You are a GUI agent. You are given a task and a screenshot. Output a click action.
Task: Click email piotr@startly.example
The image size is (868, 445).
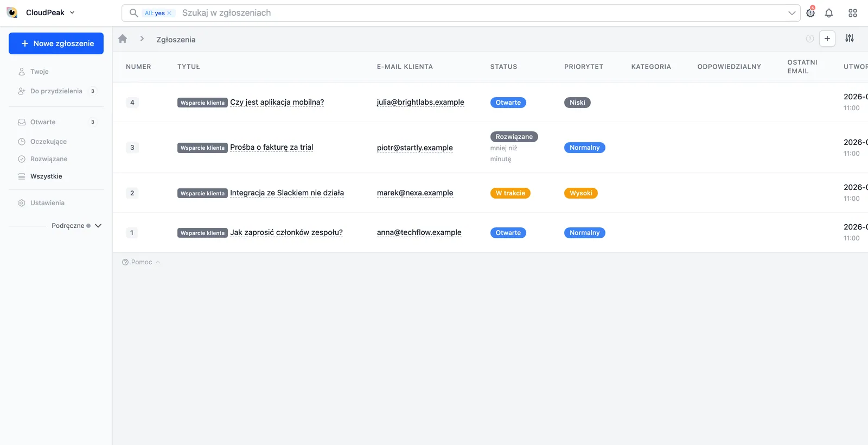click(415, 148)
